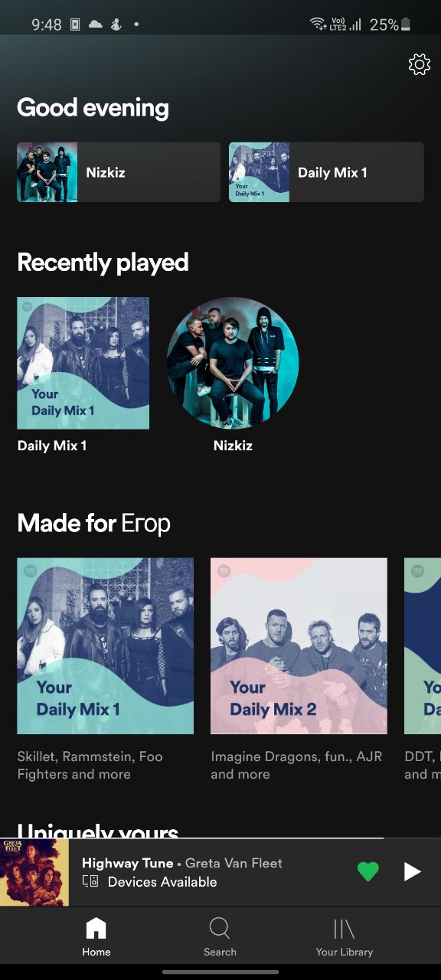Tap the Home tab icon
This screenshot has width=441, height=980.
[x=96, y=929]
